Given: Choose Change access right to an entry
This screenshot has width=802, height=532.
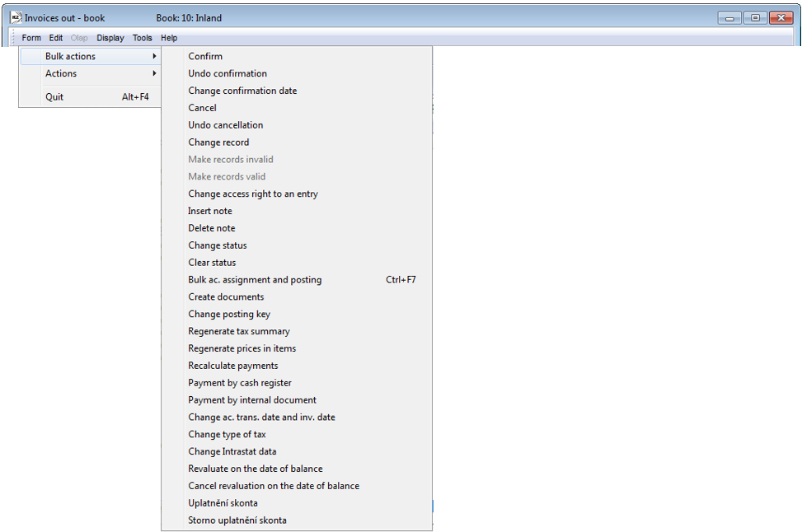Looking at the screenshot, I should [x=297, y=194].
